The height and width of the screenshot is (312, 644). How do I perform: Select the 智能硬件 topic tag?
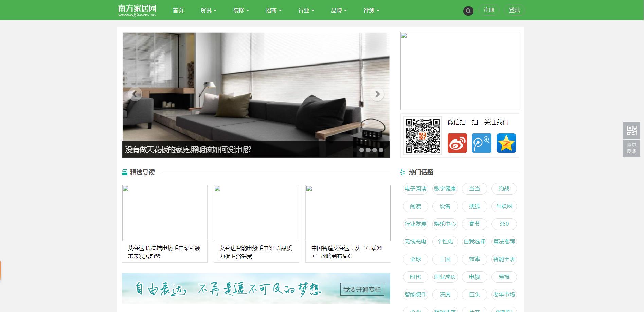tap(415, 295)
